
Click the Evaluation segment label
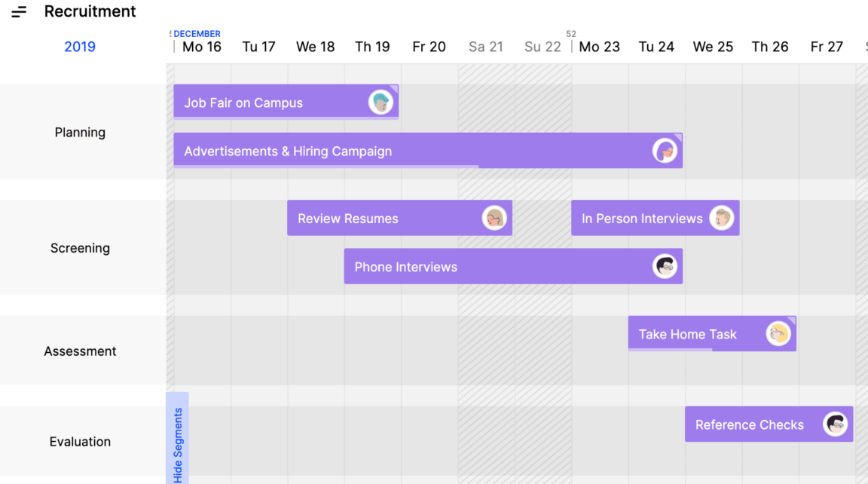coord(80,441)
